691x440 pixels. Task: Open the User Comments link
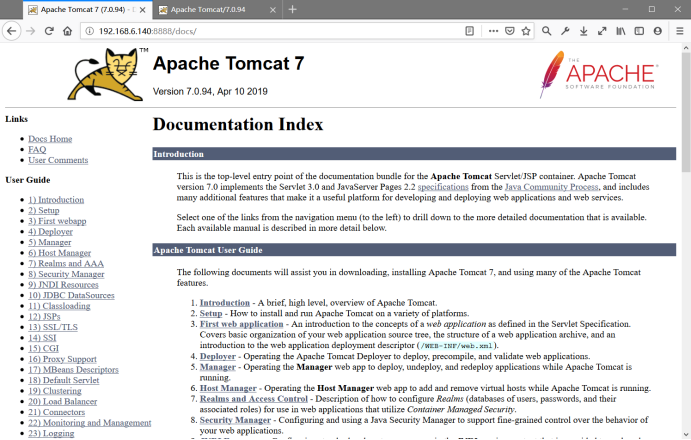[x=58, y=160]
